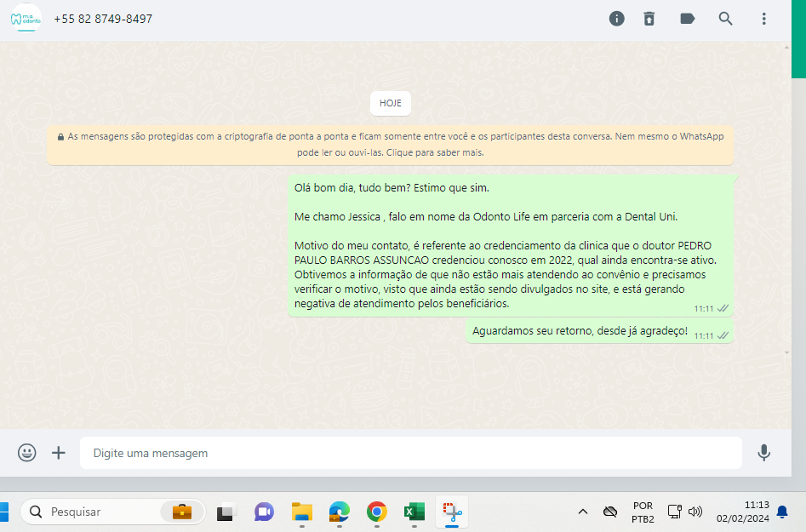
Task: Click the HOJE date badge
Action: (x=390, y=103)
